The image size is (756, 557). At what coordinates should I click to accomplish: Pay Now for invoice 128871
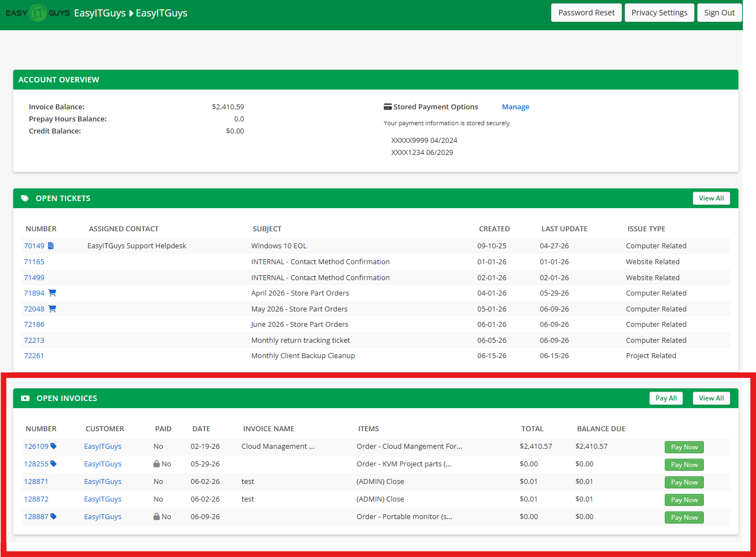(684, 482)
